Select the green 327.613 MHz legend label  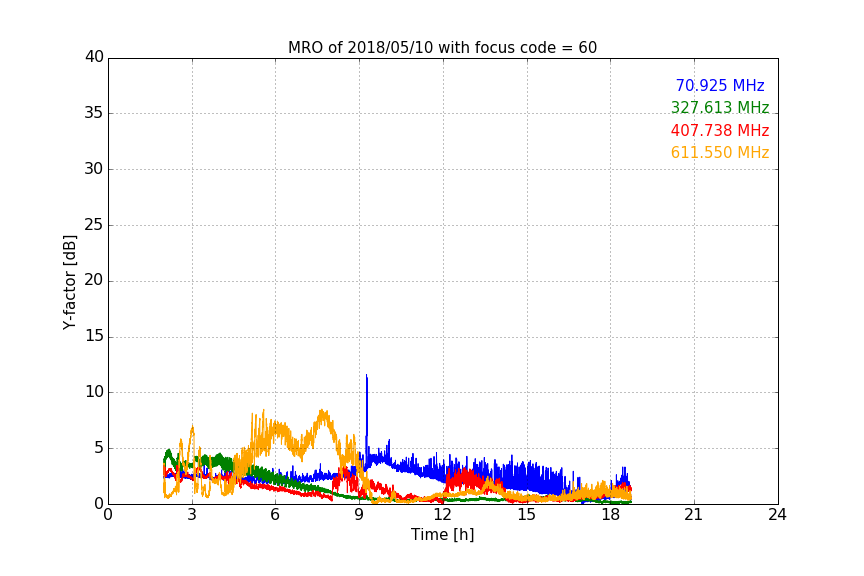[720, 107]
